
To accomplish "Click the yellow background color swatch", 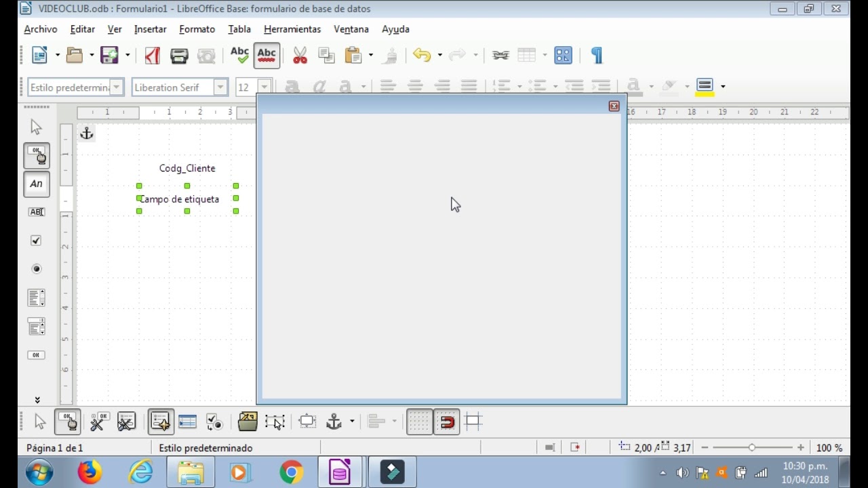I will 705,87.
